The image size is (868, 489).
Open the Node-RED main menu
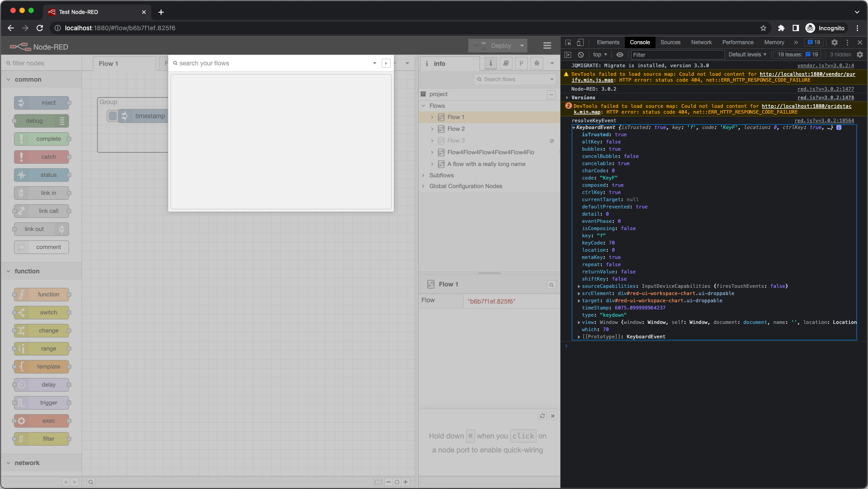[547, 45]
